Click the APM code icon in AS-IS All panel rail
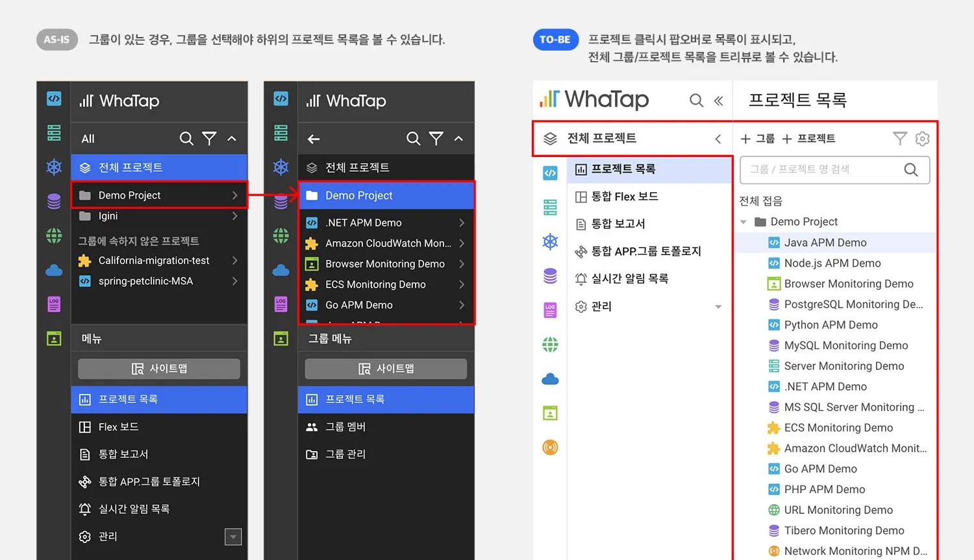 (x=54, y=99)
